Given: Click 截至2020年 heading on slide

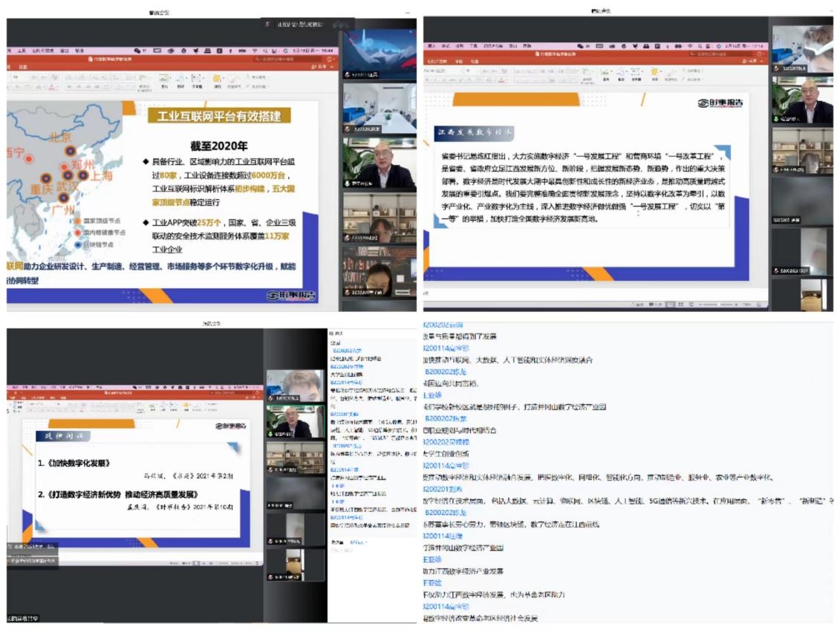Looking at the screenshot, I should [x=219, y=146].
